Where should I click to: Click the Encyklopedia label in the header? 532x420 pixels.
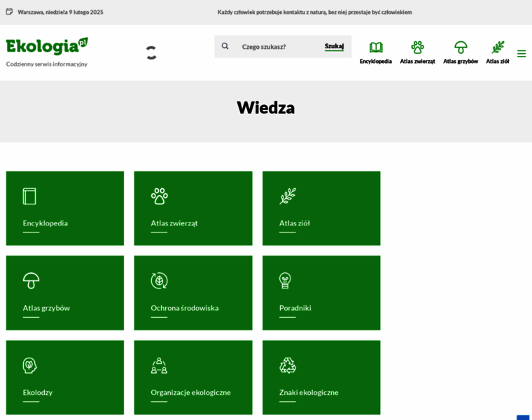[376, 62]
